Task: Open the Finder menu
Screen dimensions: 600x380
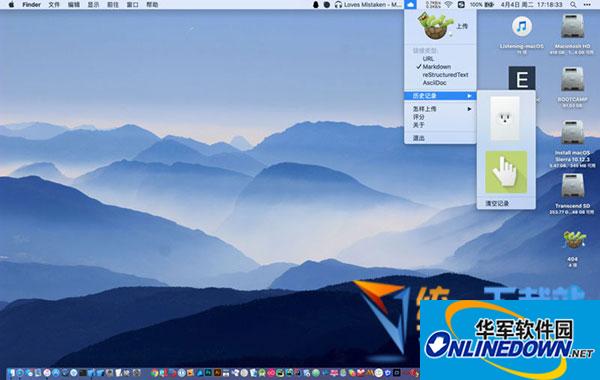Action: (31, 5)
